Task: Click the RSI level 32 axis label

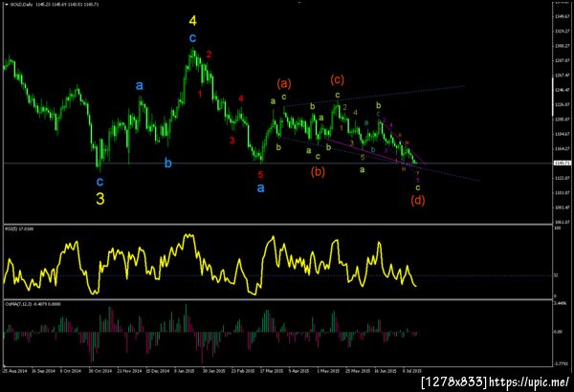Action: coord(556,275)
